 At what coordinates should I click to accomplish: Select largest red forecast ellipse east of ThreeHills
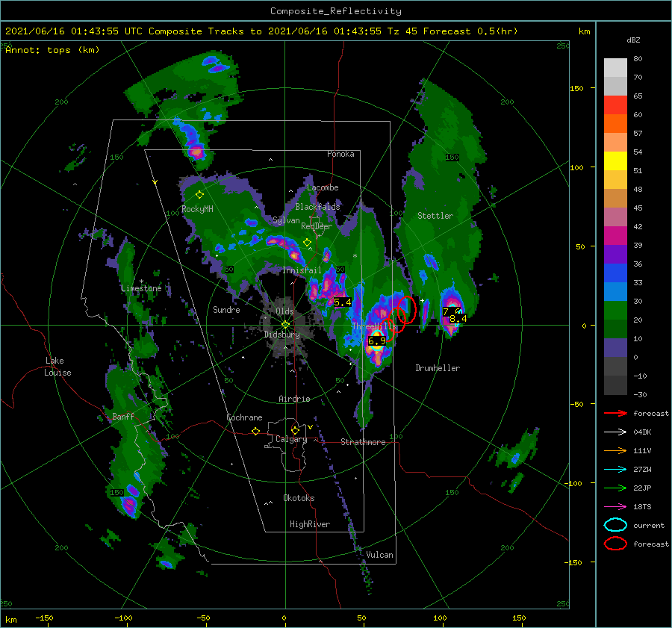[407, 309]
